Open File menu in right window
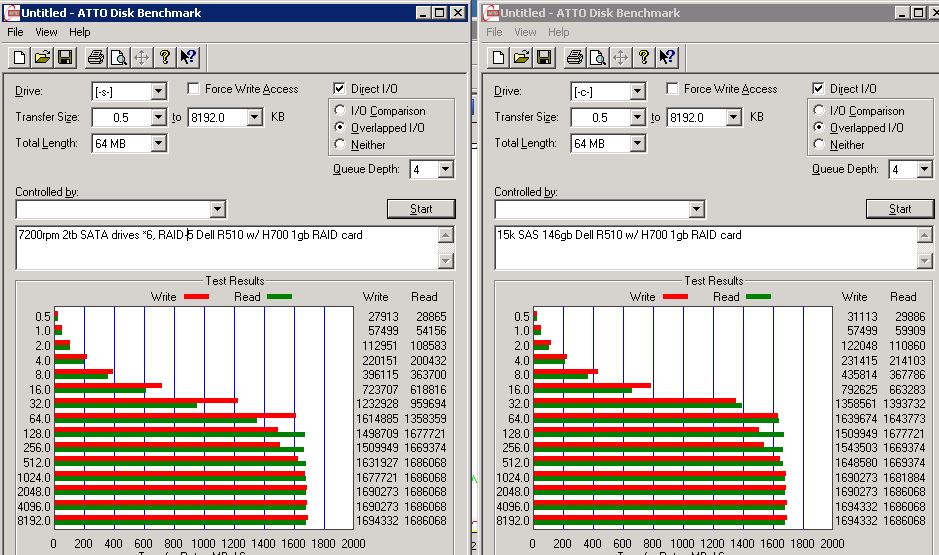939x555 pixels. (x=494, y=32)
